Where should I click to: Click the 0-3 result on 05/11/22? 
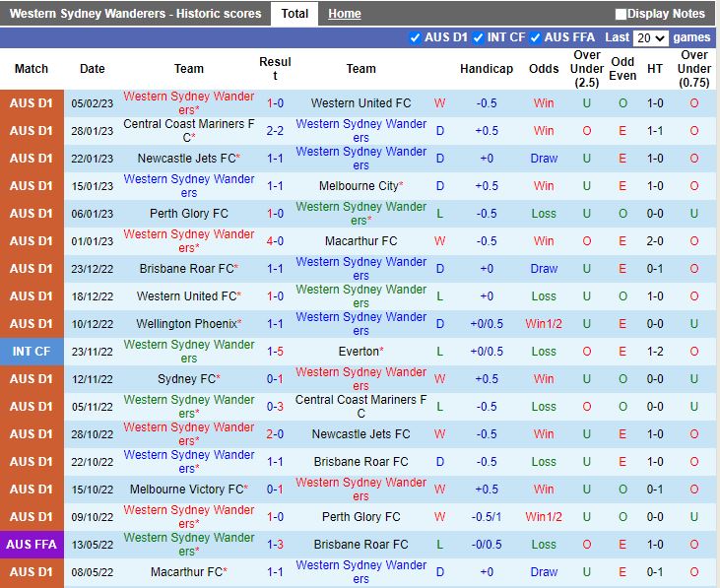tap(275, 407)
